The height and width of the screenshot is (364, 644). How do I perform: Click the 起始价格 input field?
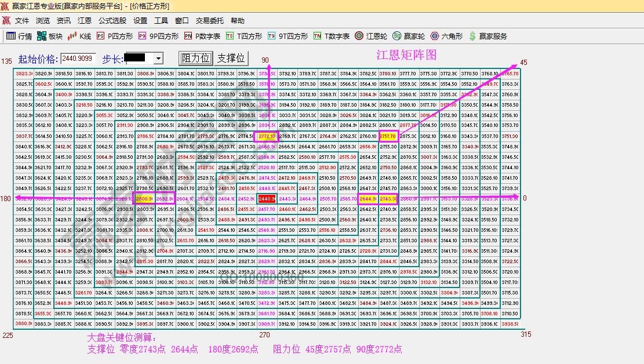[x=78, y=59]
